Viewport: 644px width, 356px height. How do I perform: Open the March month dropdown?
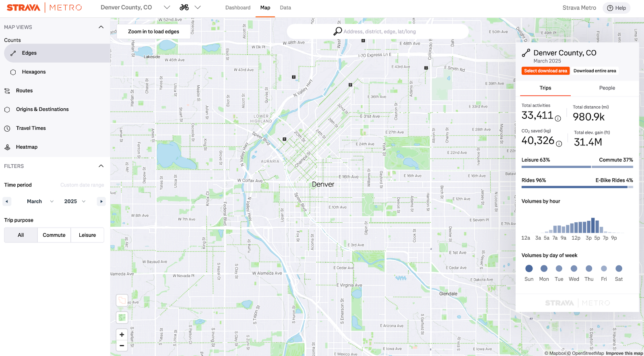click(40, 201)
